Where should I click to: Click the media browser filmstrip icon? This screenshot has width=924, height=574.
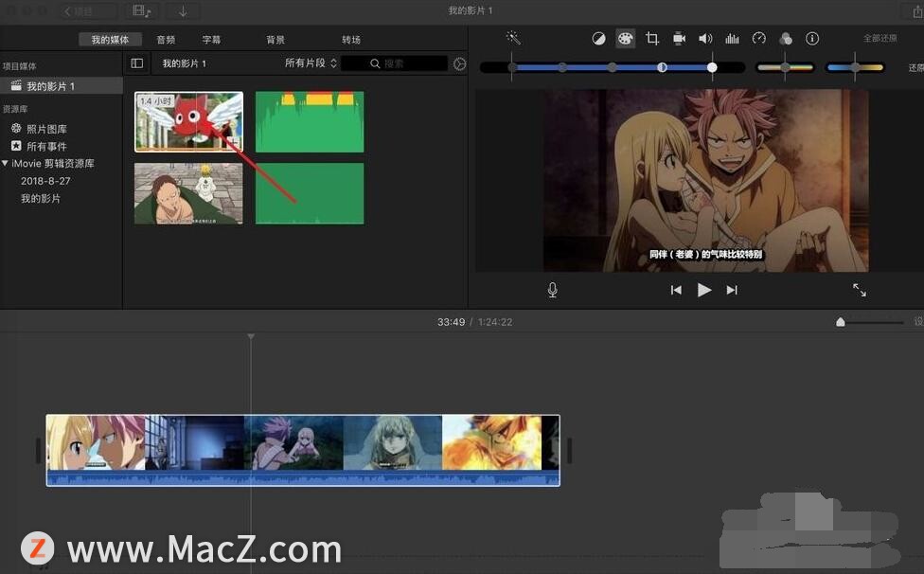coord(142,11)
